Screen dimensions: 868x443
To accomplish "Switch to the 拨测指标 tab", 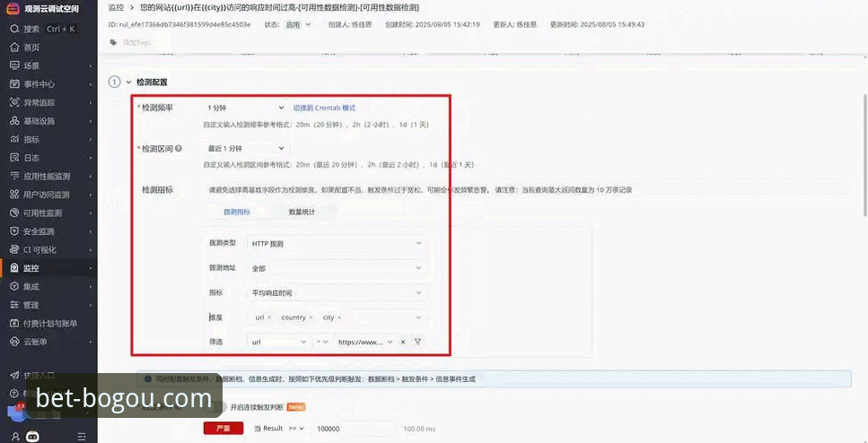I will tap(237, 212).
